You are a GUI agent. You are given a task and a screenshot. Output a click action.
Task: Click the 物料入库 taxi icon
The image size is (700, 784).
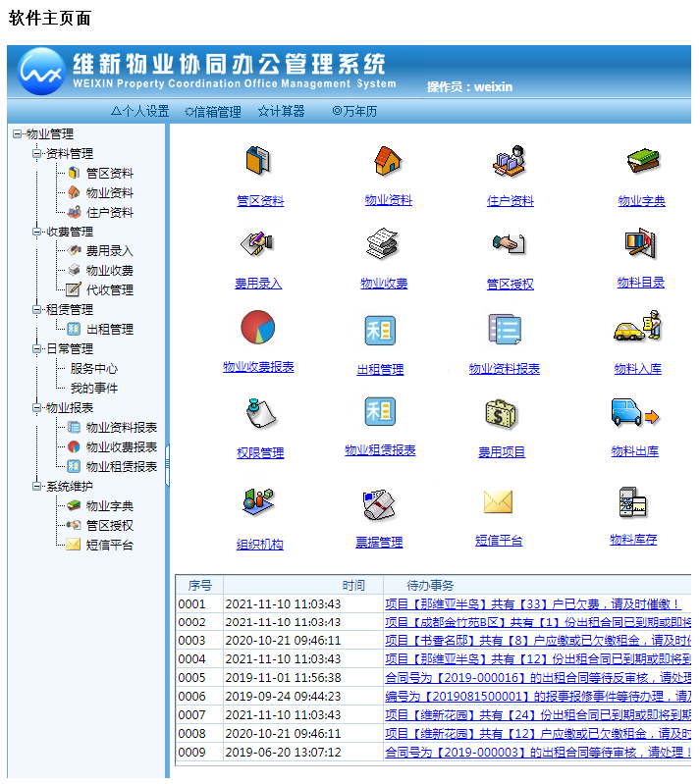click(x=637, y=328)
